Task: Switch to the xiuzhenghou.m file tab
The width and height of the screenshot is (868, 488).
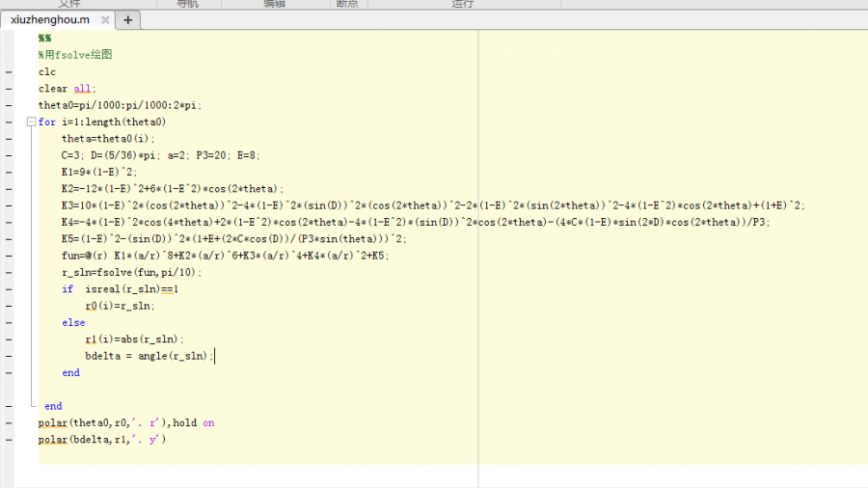Action: pos(49,19)
